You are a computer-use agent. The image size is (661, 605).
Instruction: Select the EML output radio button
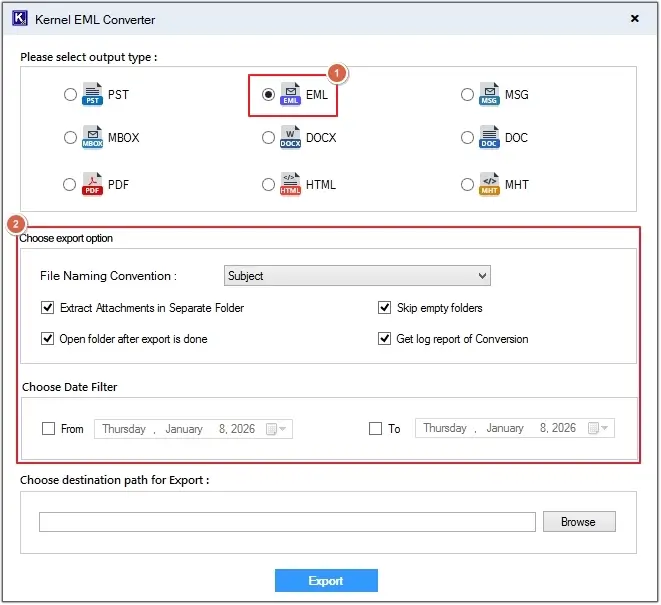[x=268, y=94]
